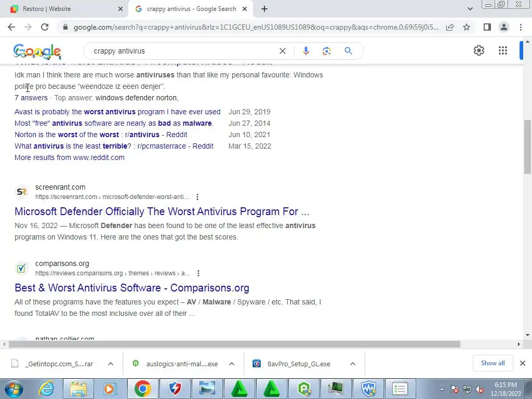Share this page from the address bar
Image resolution: width=532 pixels, height=399 pixels.
tap(450, 27)
